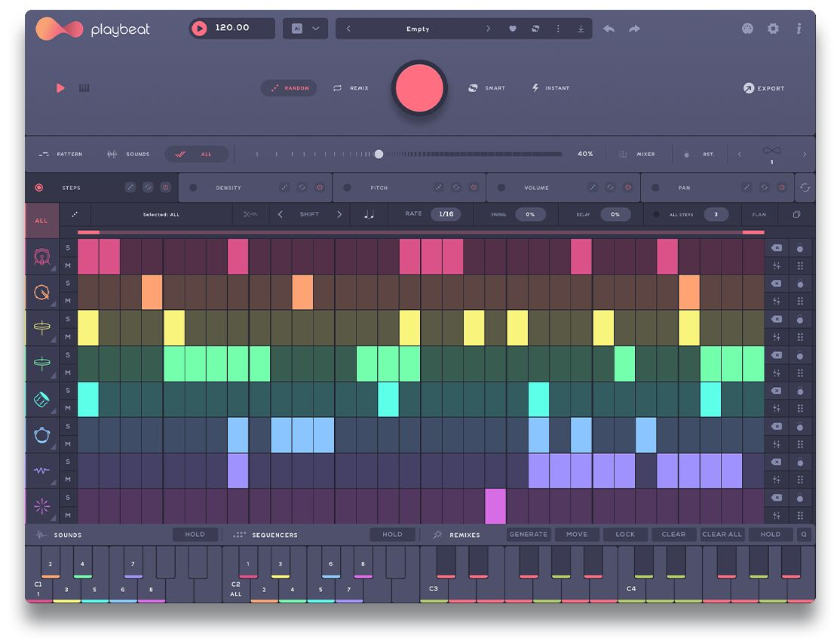Switch to the Pattern tab
This screenshot has width=840, height=641.
[x=60, y=154]
